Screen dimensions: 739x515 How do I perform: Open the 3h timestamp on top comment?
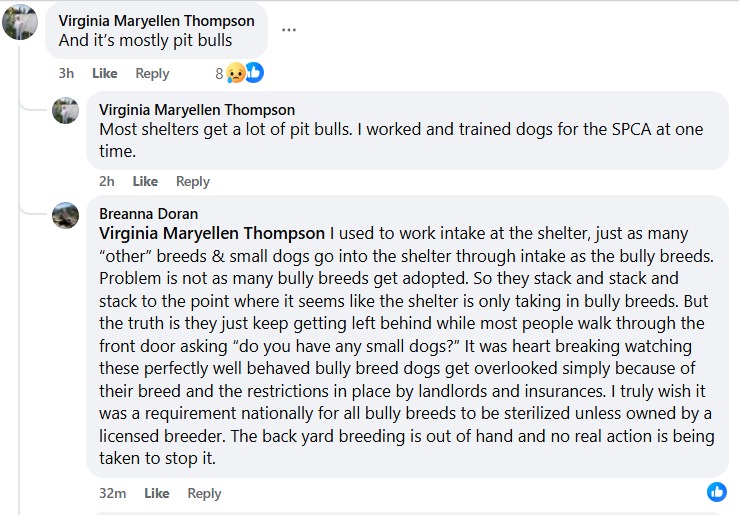[66, 73]
